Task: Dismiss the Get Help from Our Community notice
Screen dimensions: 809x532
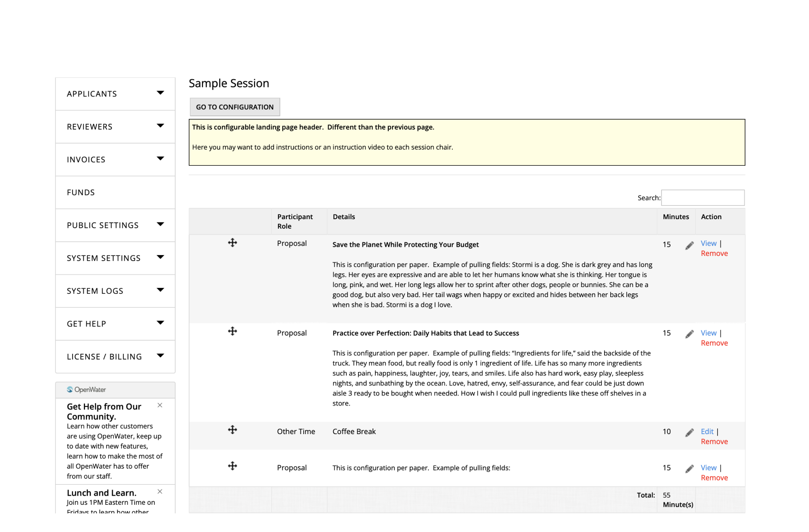Action: pos(160,405)
